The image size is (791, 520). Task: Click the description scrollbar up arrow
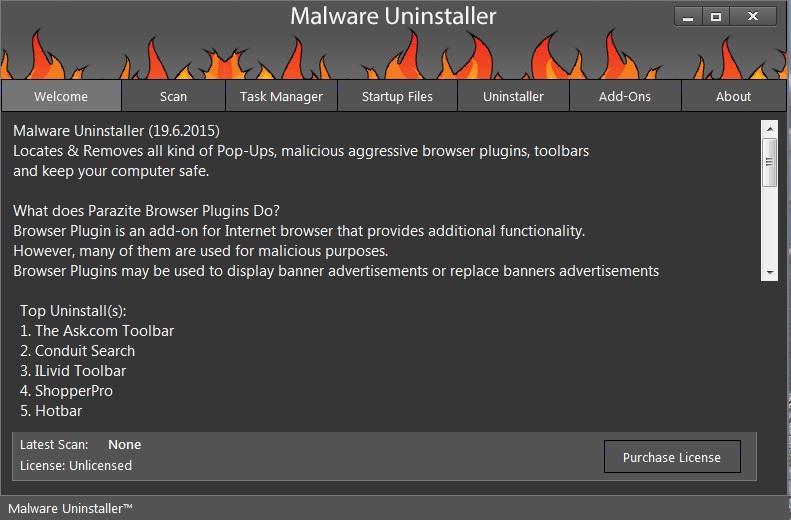(x=770, y=129)
